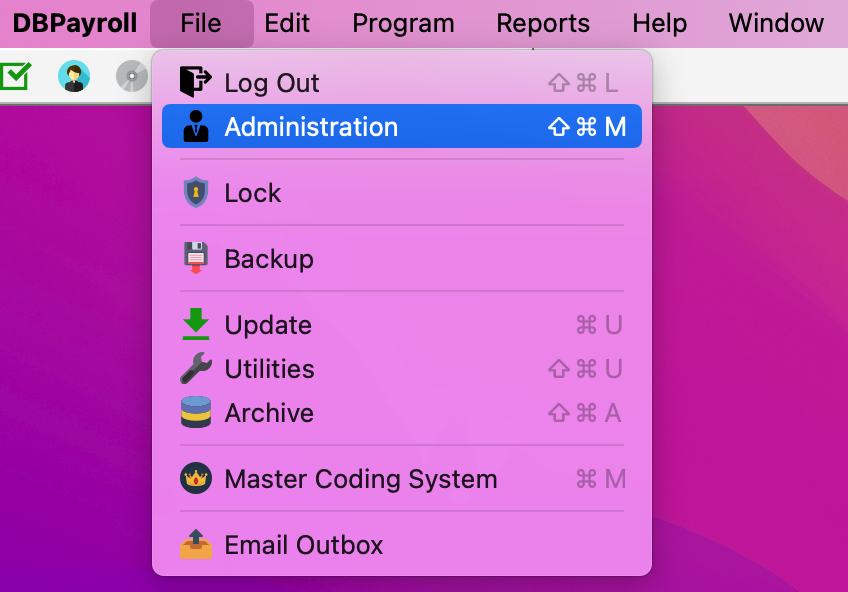Screen dimensions: 848x592
Task: Open the Help menu
Action: click(x=659, y=23)
